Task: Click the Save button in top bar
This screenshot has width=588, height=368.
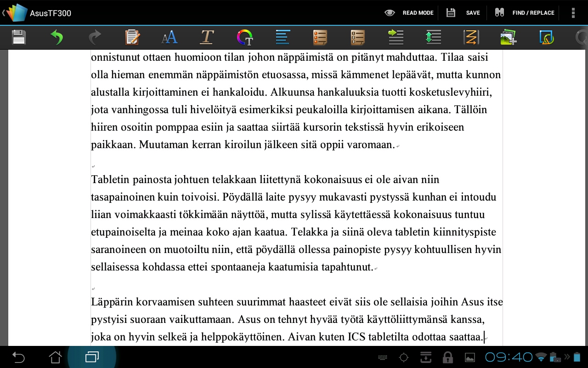Action: click(x=463, y=13)
